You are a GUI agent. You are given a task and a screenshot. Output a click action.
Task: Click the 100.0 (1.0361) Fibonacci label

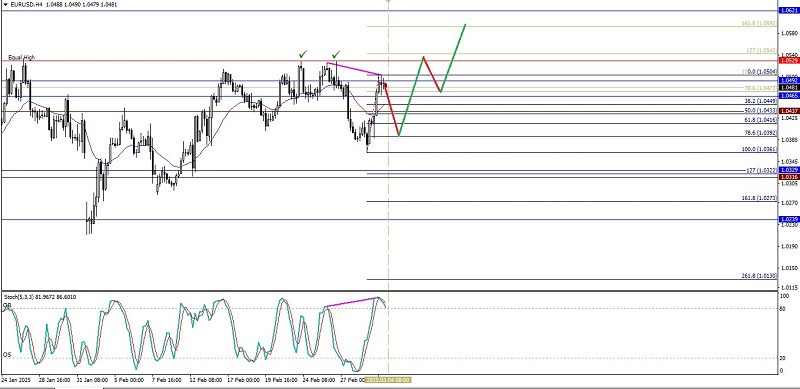point(759,149)
